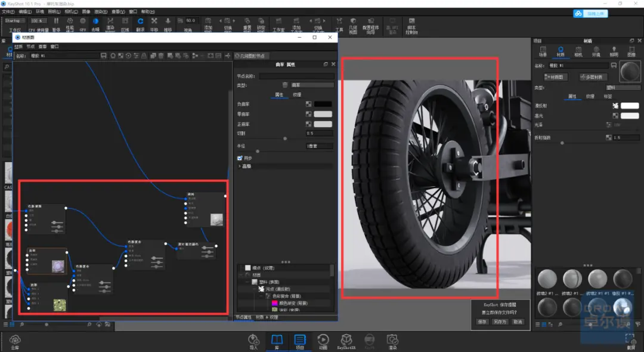
Task: Open the CPU usage 100% dropdown
Action: pyautogui.click(x=39, y=20)
